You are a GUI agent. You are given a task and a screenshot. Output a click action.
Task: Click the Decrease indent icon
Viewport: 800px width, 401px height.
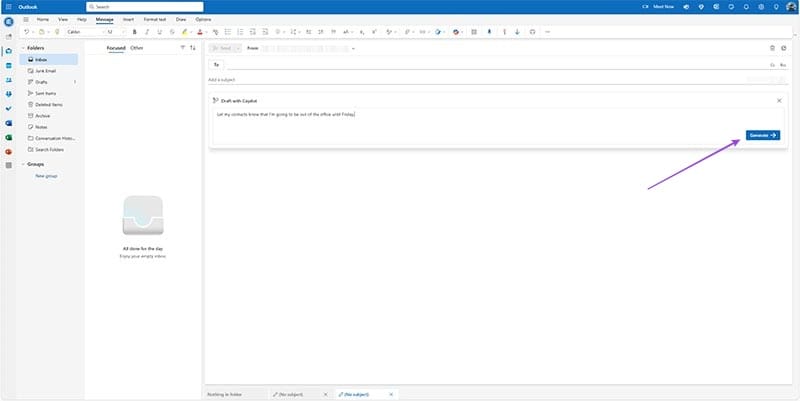[253, 32]
